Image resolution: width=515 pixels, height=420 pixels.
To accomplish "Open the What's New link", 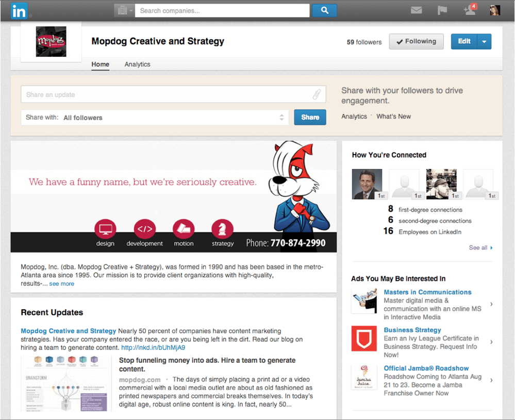I will [x=393, y=116].
